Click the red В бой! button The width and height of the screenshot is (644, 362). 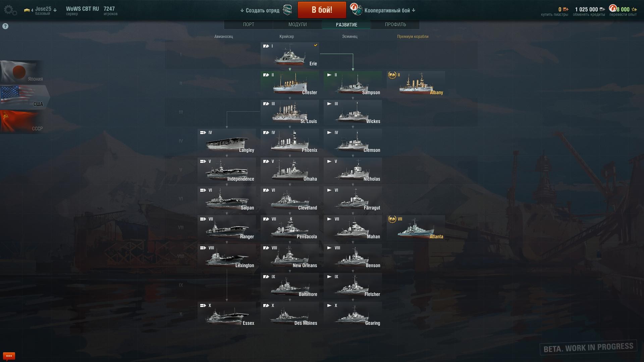tap(322, 10)
